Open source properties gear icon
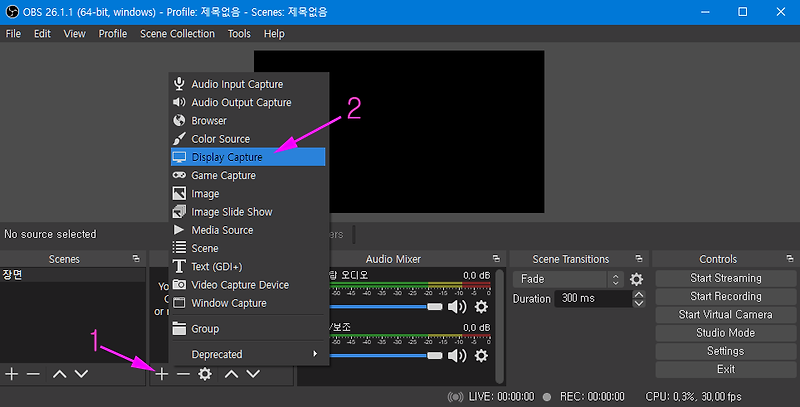Screen dimensions: 800x407 (205, 374)
